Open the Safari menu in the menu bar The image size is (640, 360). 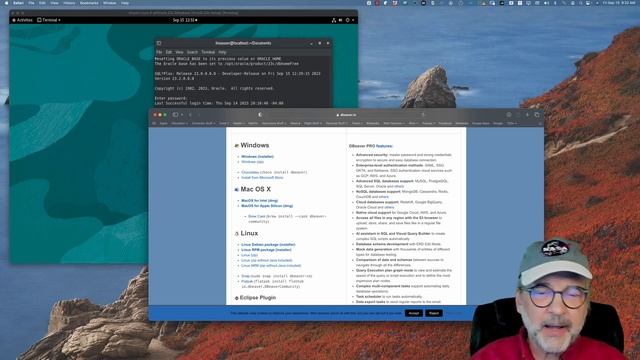pos(18,3)
